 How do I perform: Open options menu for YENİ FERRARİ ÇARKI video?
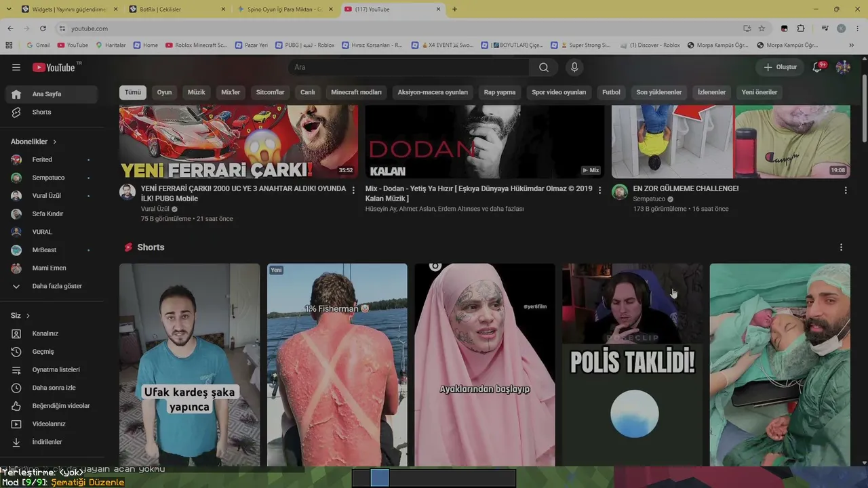tap(353, 190)
